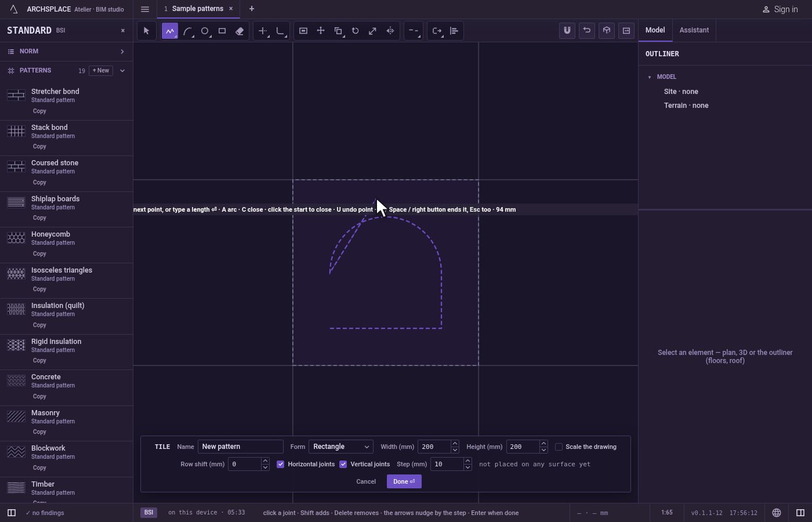Choose the mirror tool
Image resolution: width=812 pixels, height=522 pixels.
pos(390,31)
